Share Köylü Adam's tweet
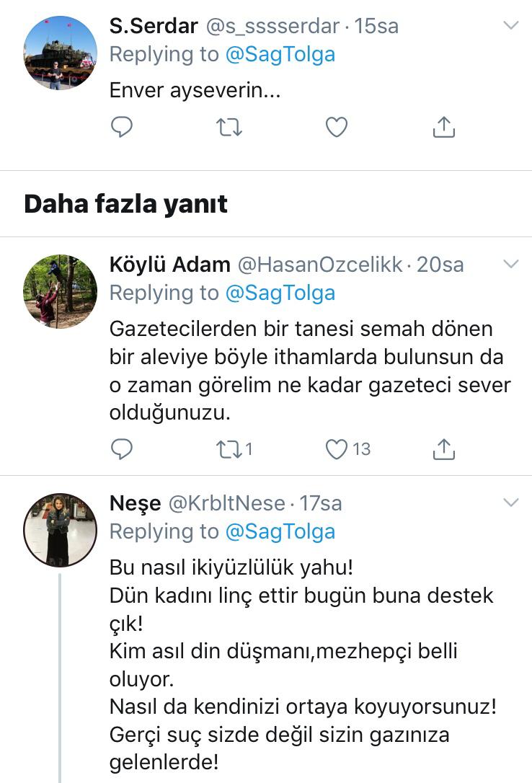This screenshot has height=783, width=532. pyautogui.click(x=443, y=449)
